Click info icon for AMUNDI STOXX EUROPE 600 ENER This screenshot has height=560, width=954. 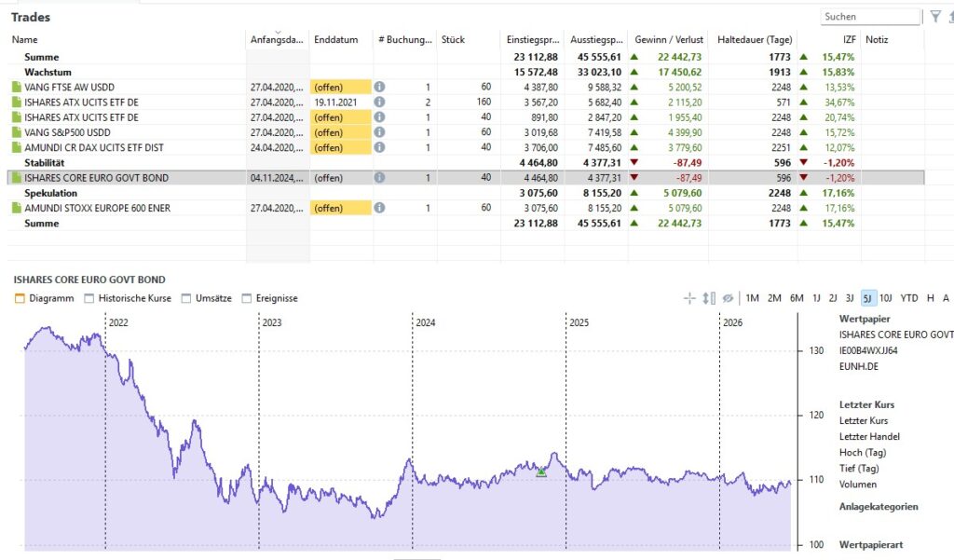click(x=379, y=208)
